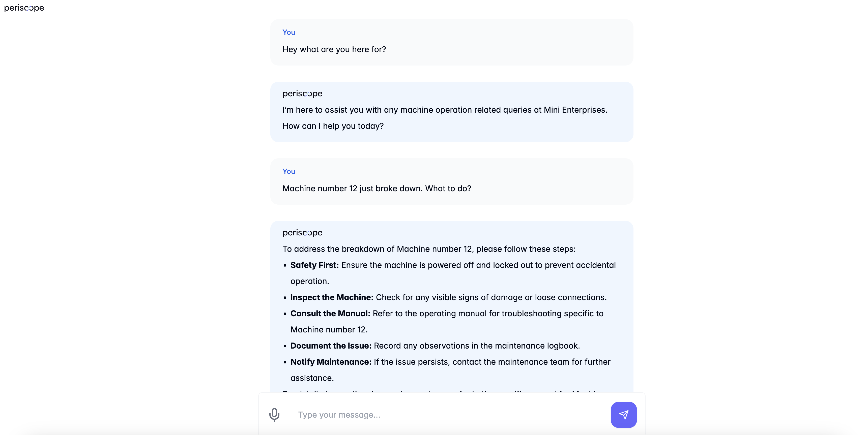The image size is (868, 435).
Task: Activate voice recording with the microphone button
Action: point(274,415)
